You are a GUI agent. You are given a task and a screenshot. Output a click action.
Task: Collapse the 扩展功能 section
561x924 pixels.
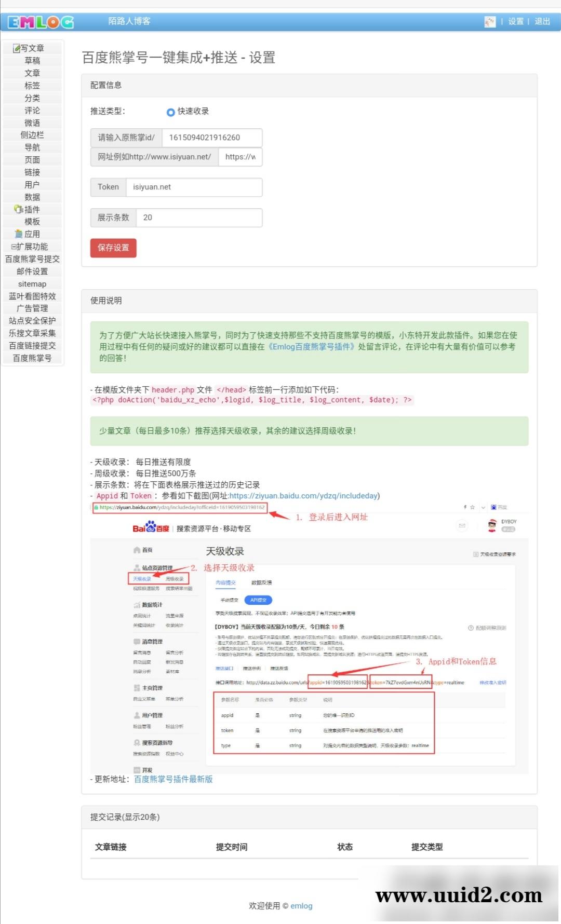click(14, 247)
